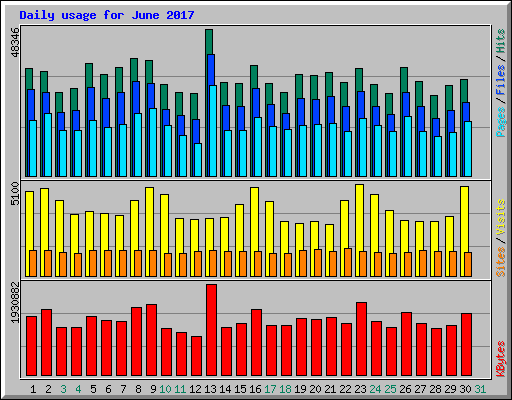Viewport: 512px width, 400px height.
Task: Click the cyan Pages bar for day 30
Action: pyautogui.click(x=468, y=149)
